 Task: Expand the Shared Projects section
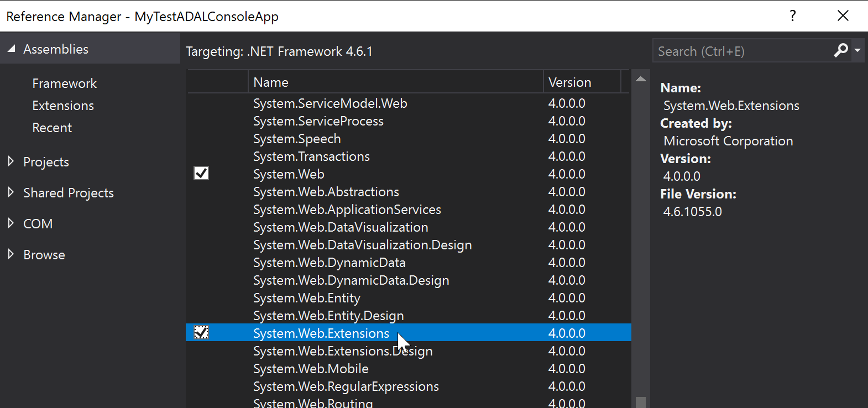(x=11, y=192)
